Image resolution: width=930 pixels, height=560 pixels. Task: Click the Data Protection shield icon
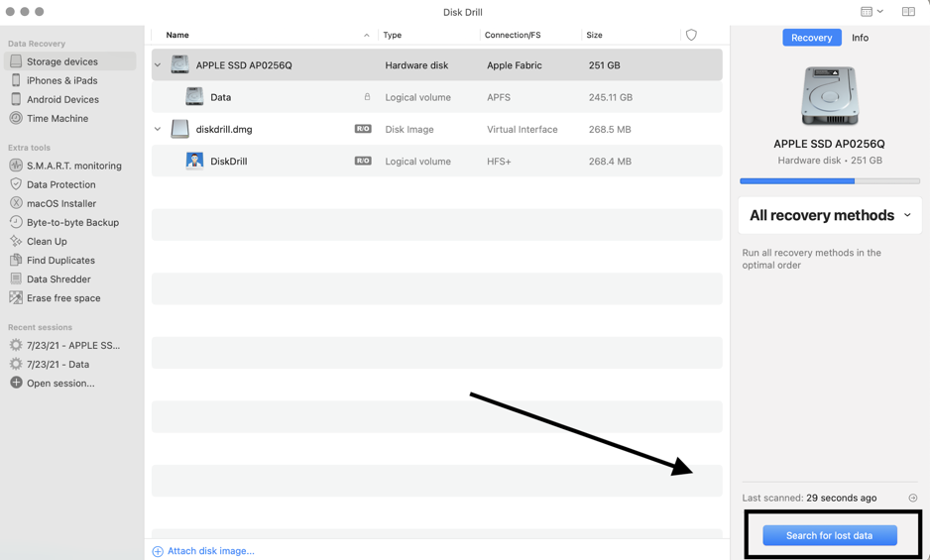[x=16, y=184]
